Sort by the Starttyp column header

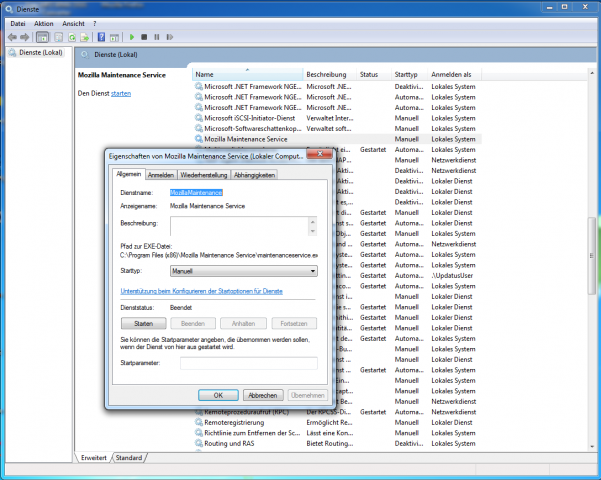(x=409, y=74)
